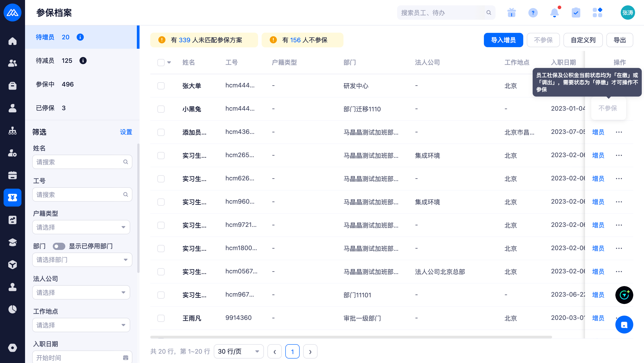Select the checkbox for 王雨凡 row
Screen dimensions: 644x363
(x=161, y=318)
